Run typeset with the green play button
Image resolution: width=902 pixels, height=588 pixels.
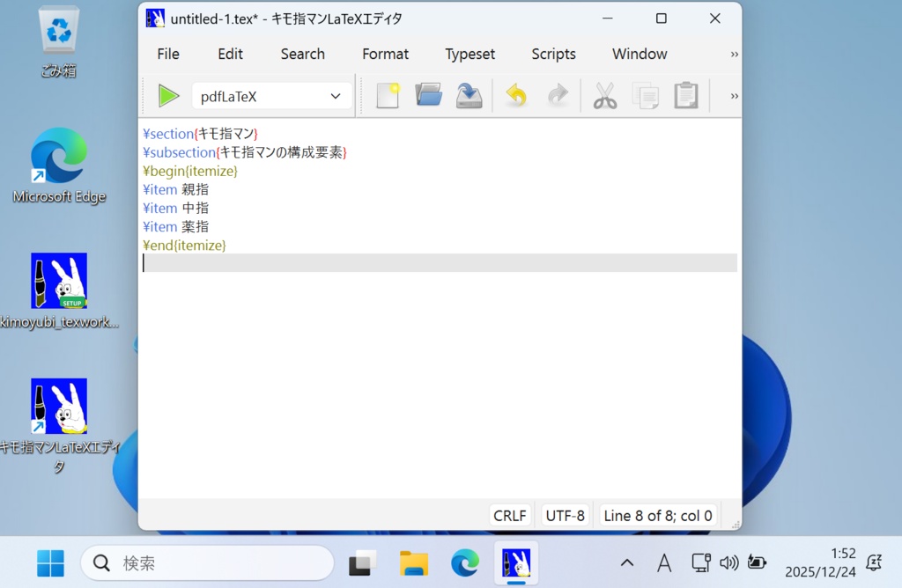(168, 95)
